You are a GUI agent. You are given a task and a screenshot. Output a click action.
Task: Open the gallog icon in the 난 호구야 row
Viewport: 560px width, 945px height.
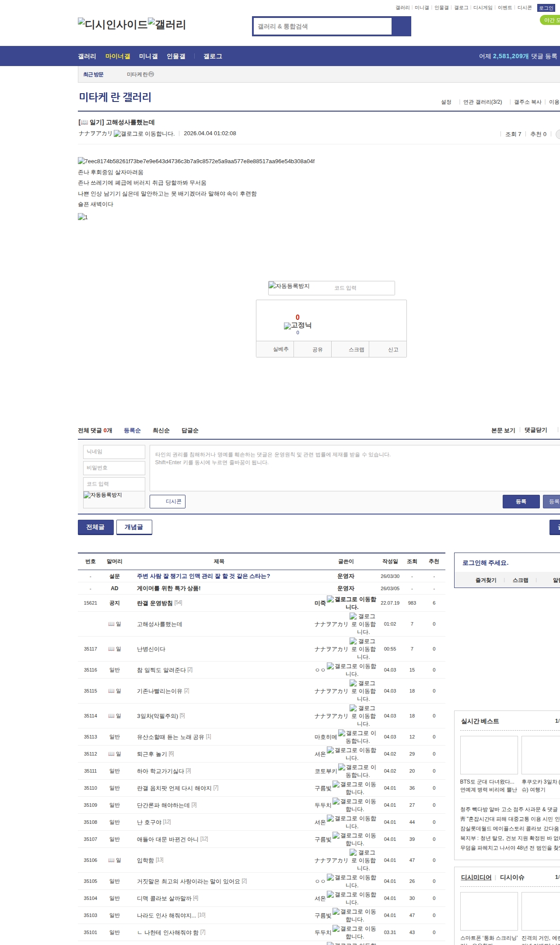(x=351, y=822)
